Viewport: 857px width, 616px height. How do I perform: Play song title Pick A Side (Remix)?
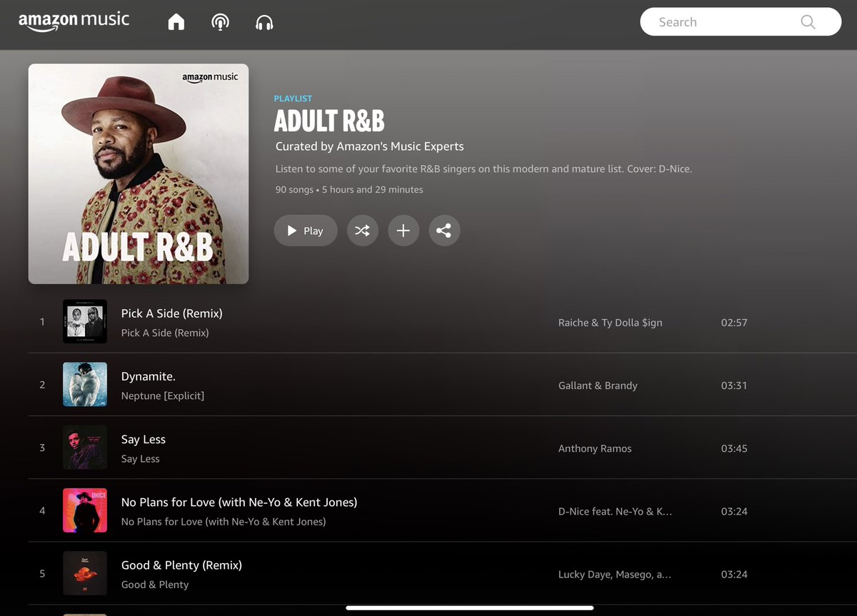(172, 313)
